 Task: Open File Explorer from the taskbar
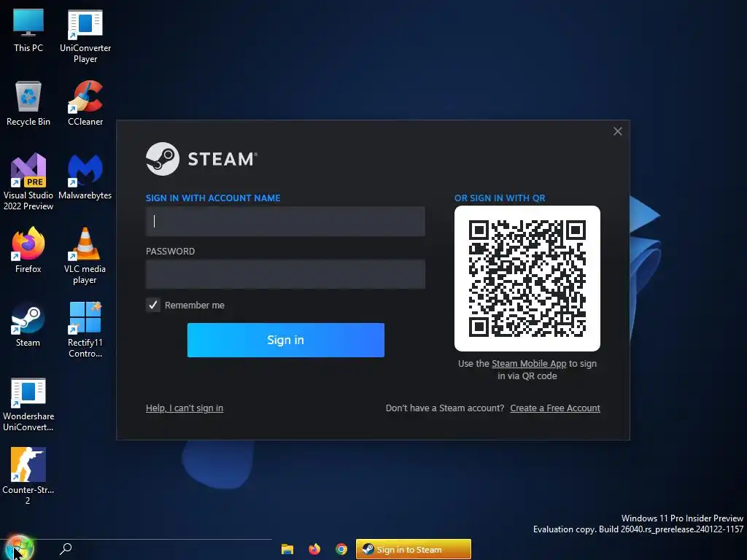tap(287, 549)
